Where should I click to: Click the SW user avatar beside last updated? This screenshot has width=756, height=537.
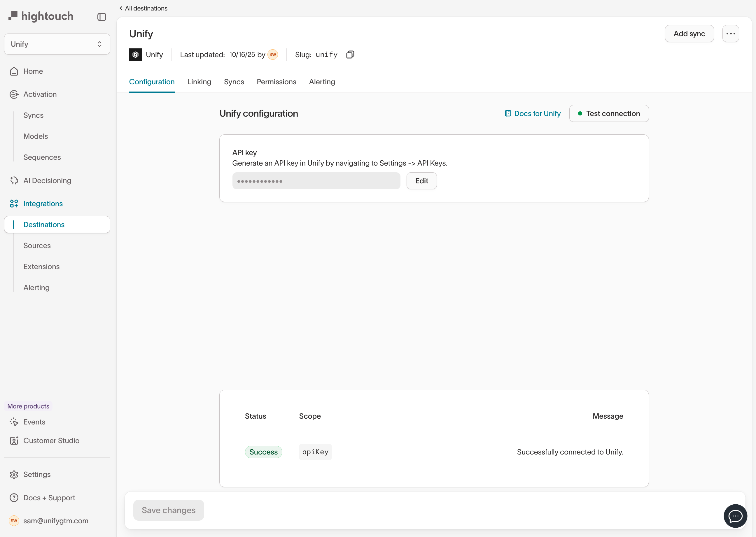[x=273, y=55]
